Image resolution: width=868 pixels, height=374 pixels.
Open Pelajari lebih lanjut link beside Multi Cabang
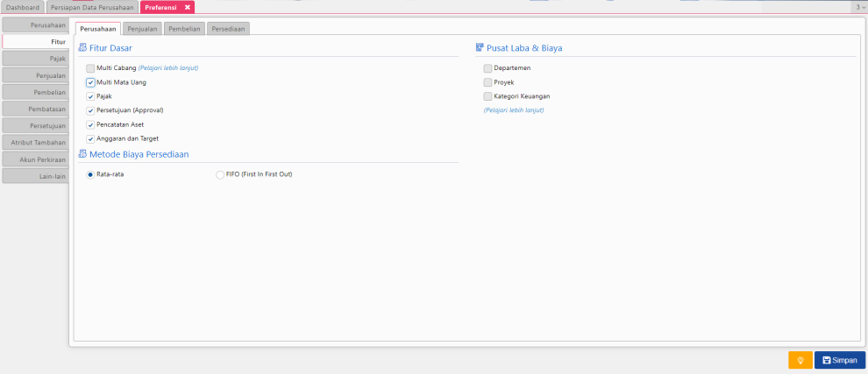click(168, 68)
